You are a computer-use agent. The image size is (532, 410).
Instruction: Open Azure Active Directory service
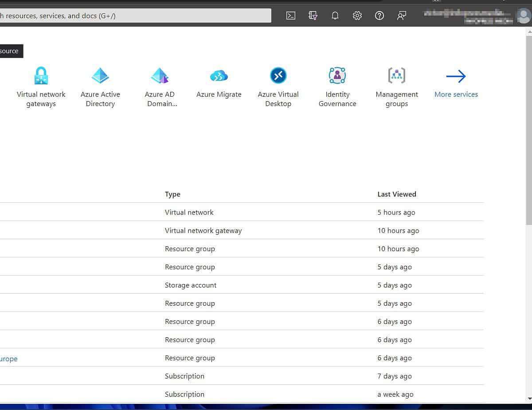pyautogui.click(x=100, y=84)
